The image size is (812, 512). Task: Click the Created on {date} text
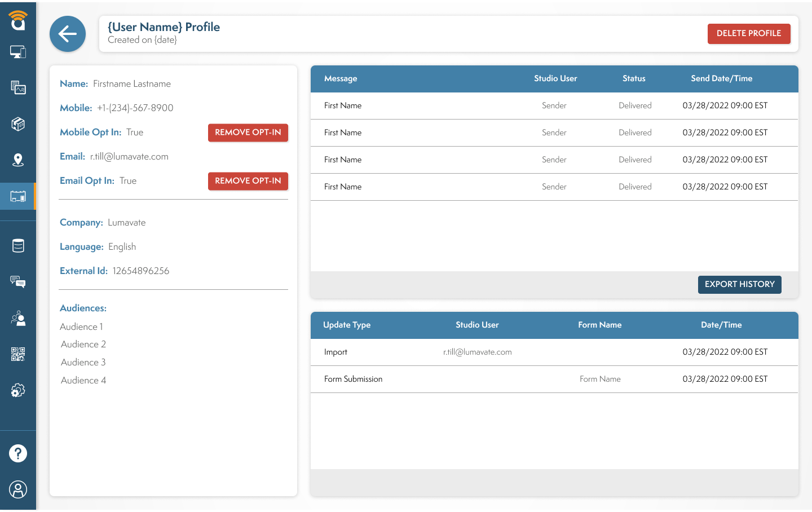[x=142, y=40]
